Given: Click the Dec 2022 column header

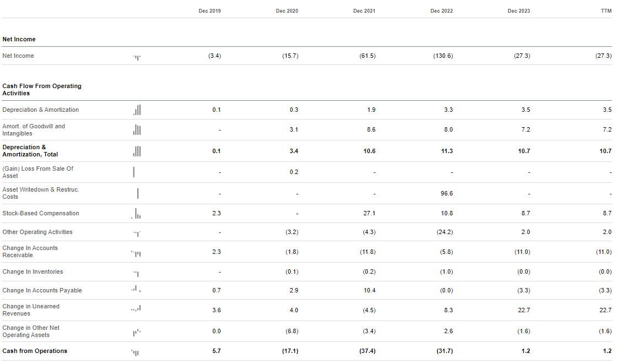Looking at the screenshot, I should (x=442, y=11).
